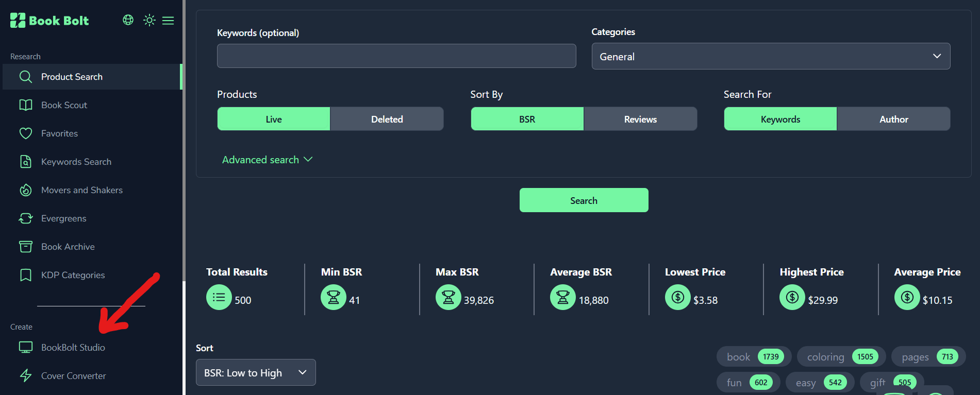Click the Average Price dollar icon
980x395 pixels.
coord(907,297)
